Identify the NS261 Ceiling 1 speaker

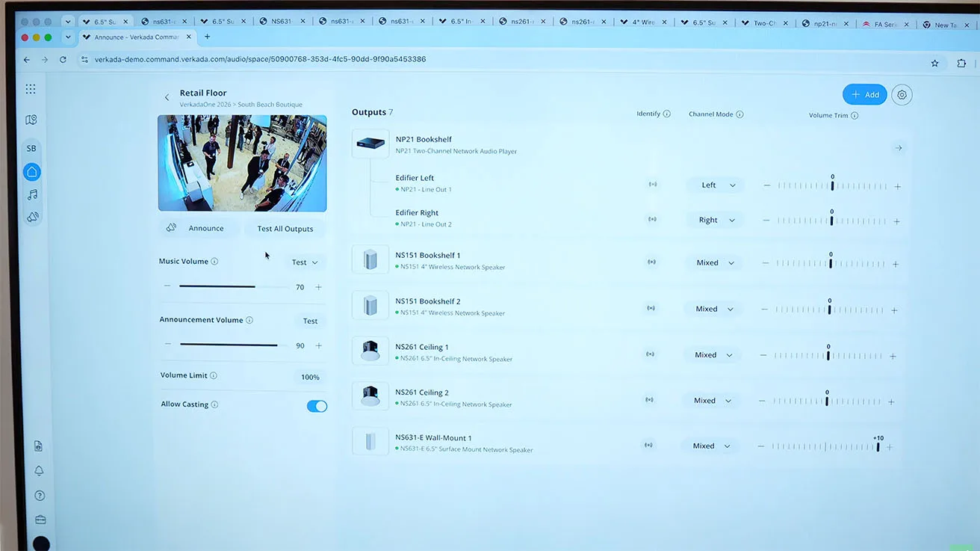[650, 354]
